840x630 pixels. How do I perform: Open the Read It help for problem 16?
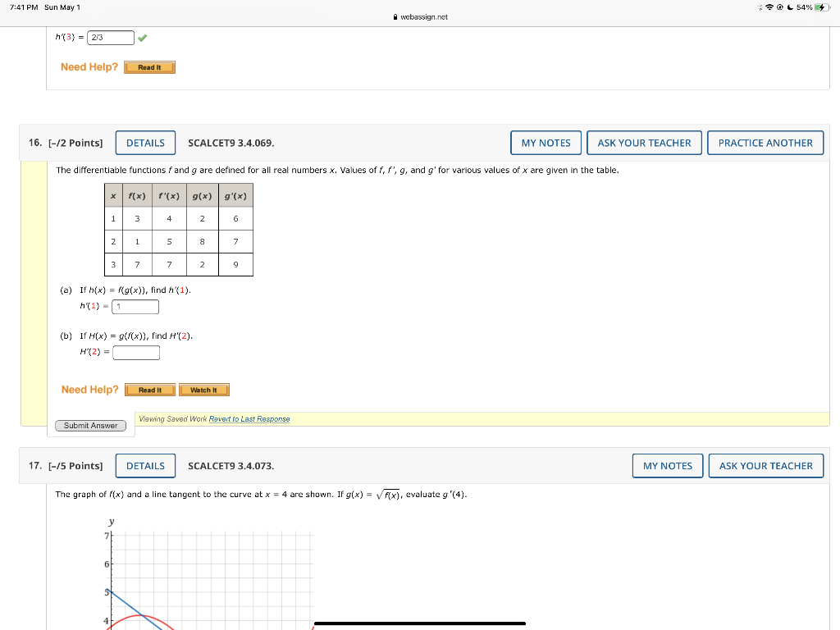coord(150,390)
